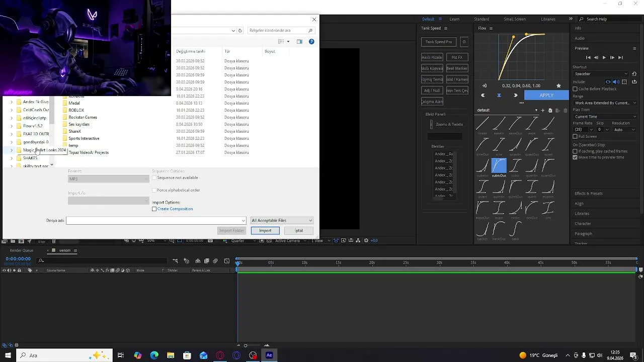Switch to the Standard workspace
This screenshot has height=362, width=644.
coord(481,19)
